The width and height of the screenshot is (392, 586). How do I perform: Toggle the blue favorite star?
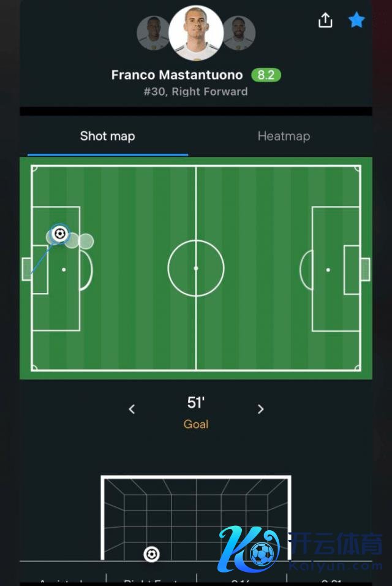[356, 20]
